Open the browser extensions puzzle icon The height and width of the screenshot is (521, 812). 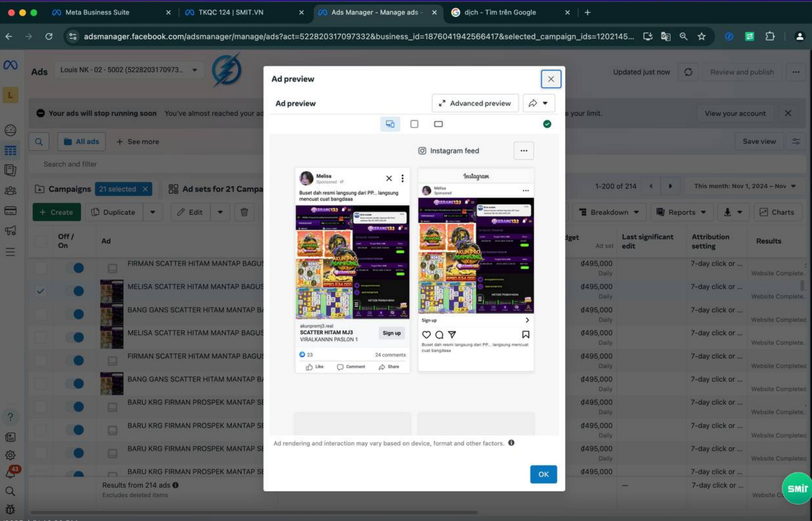click(770, 37)
